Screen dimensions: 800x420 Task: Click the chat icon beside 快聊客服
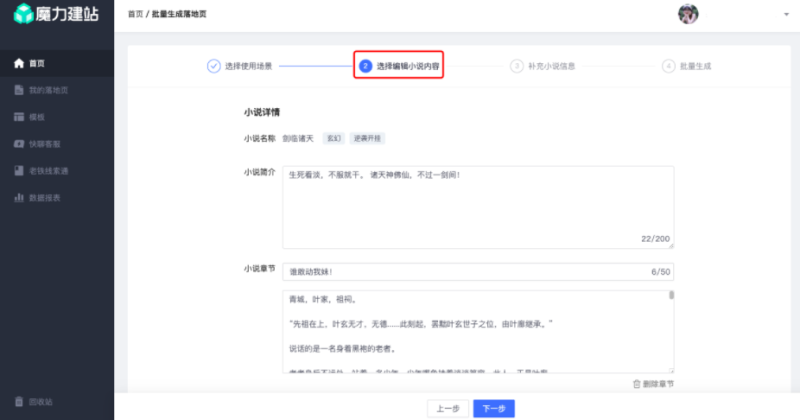(x=19, y=144)
